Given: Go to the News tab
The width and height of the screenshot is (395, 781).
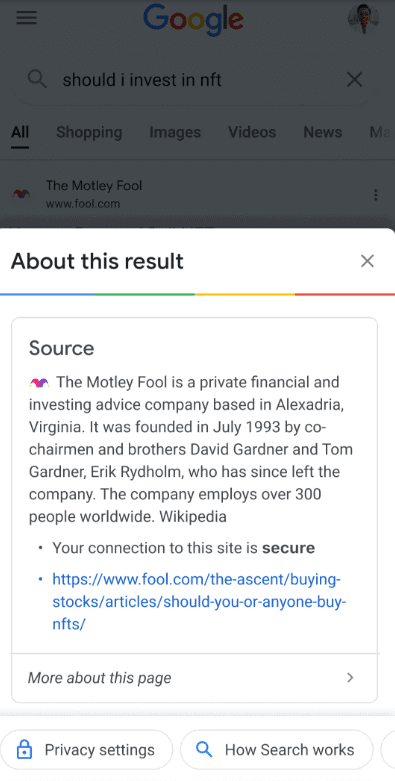Looking at the screenshot, I should pyautogui.click(x=323, y=132).
